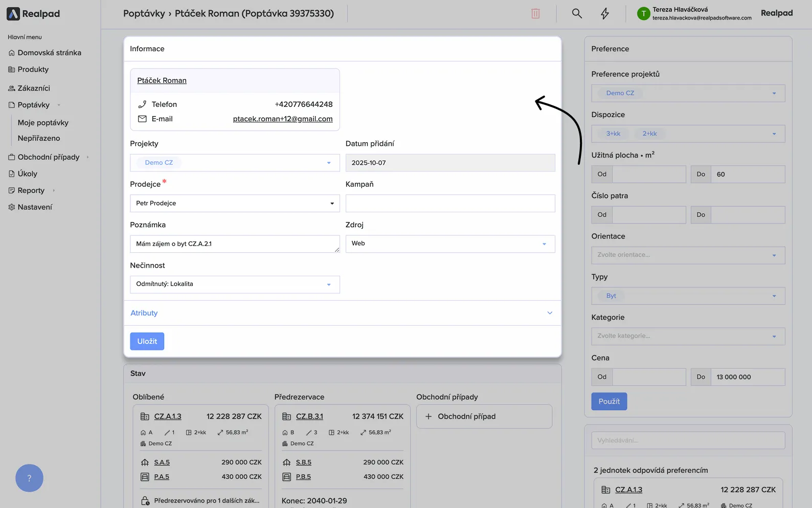
Task: Go to Zákazníci in main menu
Action: point(34,88)
